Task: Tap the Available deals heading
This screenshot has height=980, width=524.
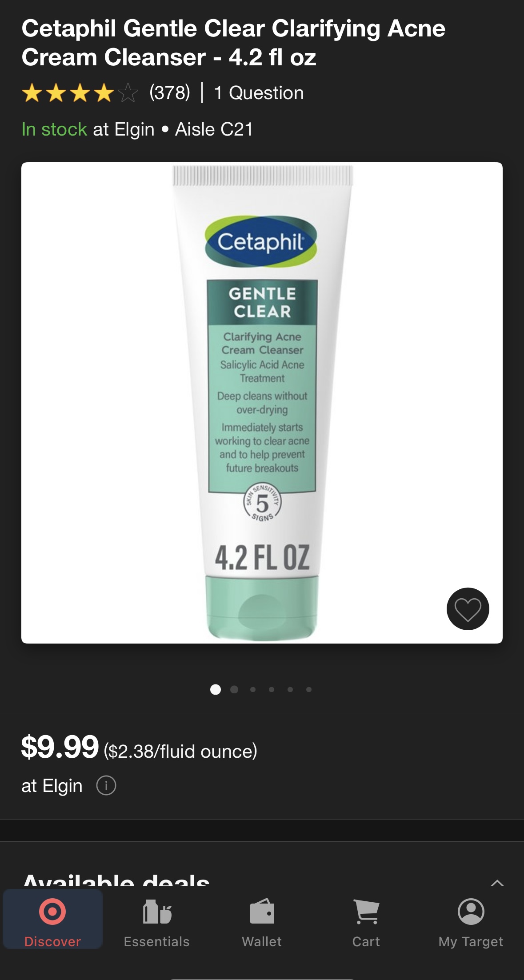Action: [x=116, y=879]
